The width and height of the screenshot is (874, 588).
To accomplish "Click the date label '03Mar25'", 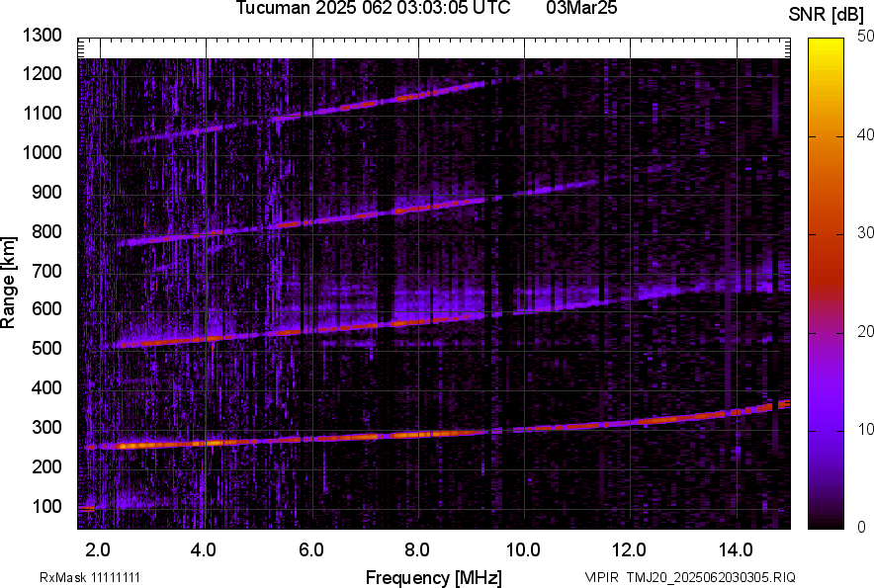I will point(581,8).
